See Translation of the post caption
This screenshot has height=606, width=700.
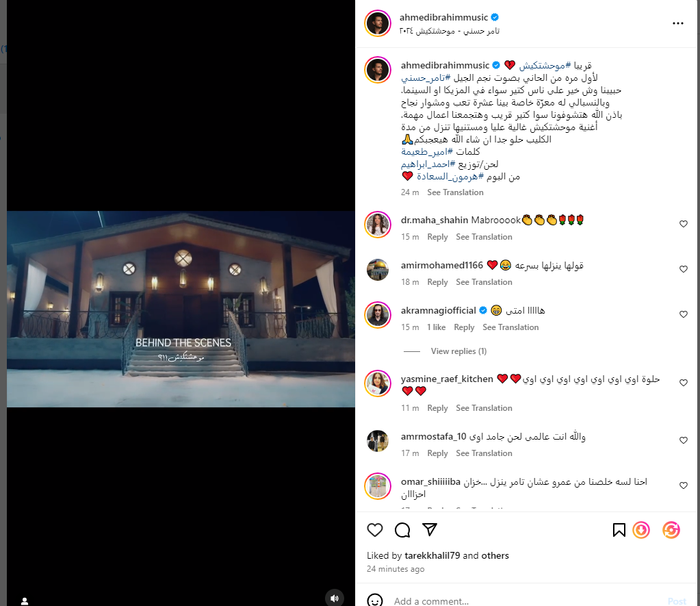tap(455, 192)
